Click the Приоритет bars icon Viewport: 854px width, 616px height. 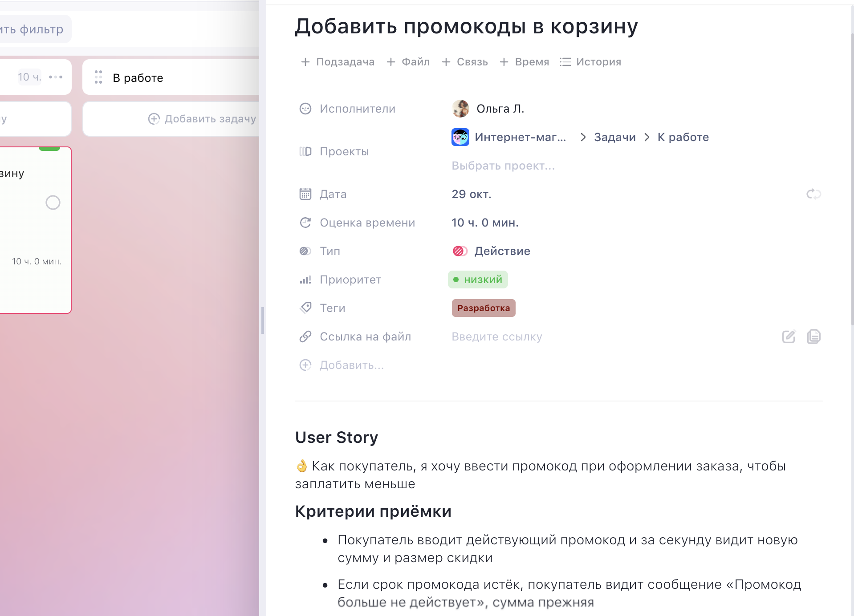[305, 280]
